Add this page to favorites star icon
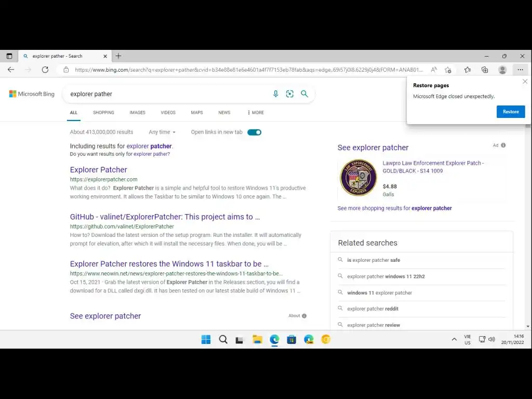The width and height of the screenshot is (532, 399). coord(448,70)
